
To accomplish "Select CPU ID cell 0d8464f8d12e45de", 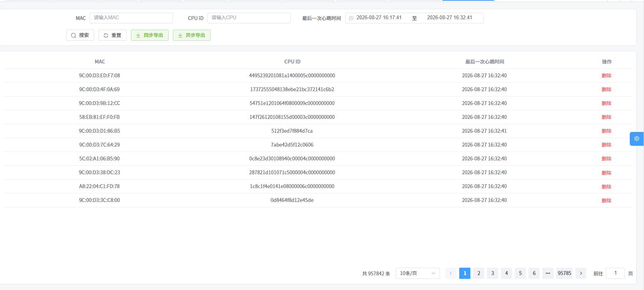I will 292,200.
